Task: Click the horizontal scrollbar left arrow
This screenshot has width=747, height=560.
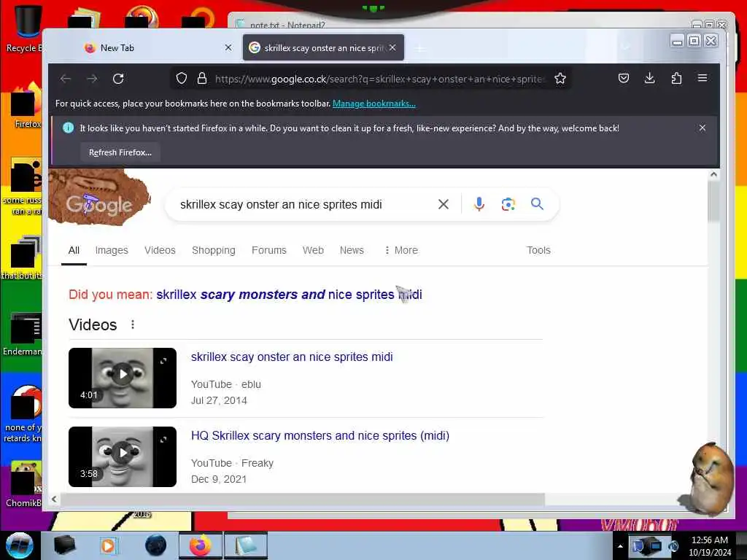Action: [x=54, y=499]
